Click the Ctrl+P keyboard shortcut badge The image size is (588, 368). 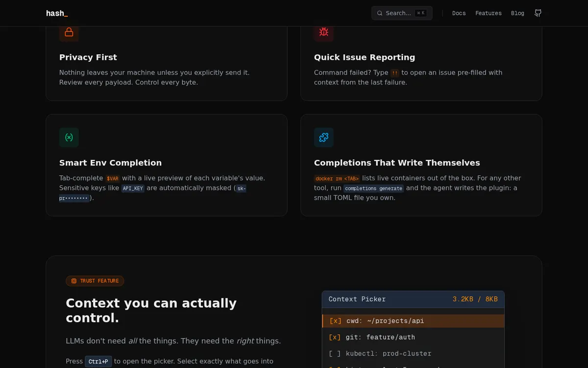pos(98,362)
